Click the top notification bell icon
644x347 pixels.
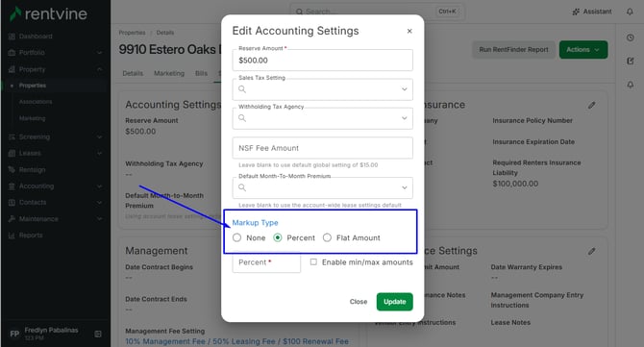(x=630, y=12)
